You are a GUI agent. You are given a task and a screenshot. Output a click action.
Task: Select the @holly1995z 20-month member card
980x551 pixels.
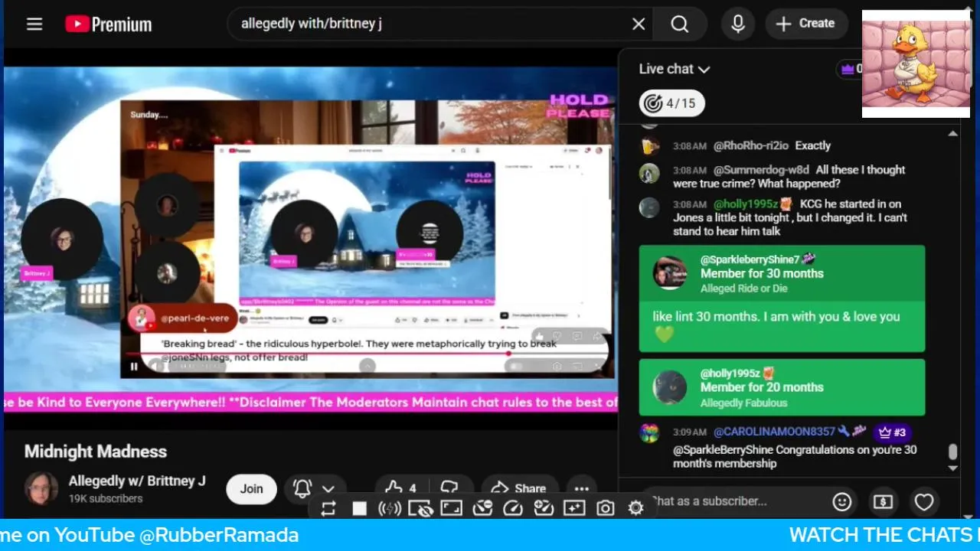click(x=782, y=387)
